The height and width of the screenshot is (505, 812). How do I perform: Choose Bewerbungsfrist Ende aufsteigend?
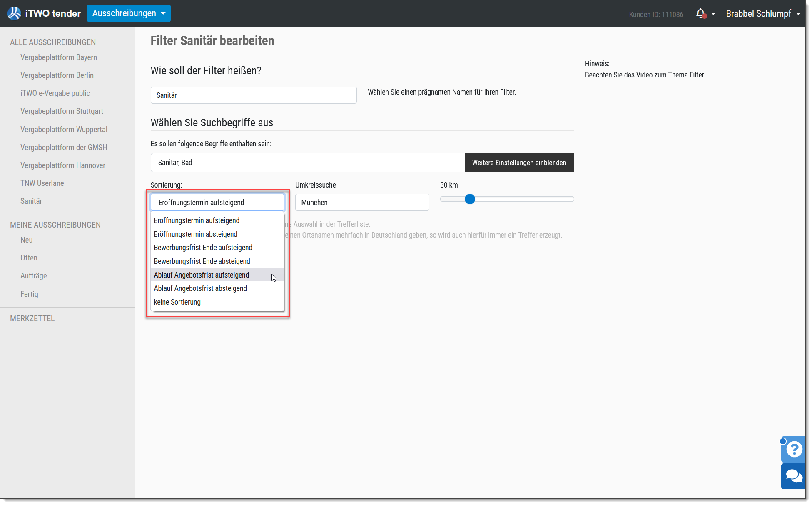217,247
